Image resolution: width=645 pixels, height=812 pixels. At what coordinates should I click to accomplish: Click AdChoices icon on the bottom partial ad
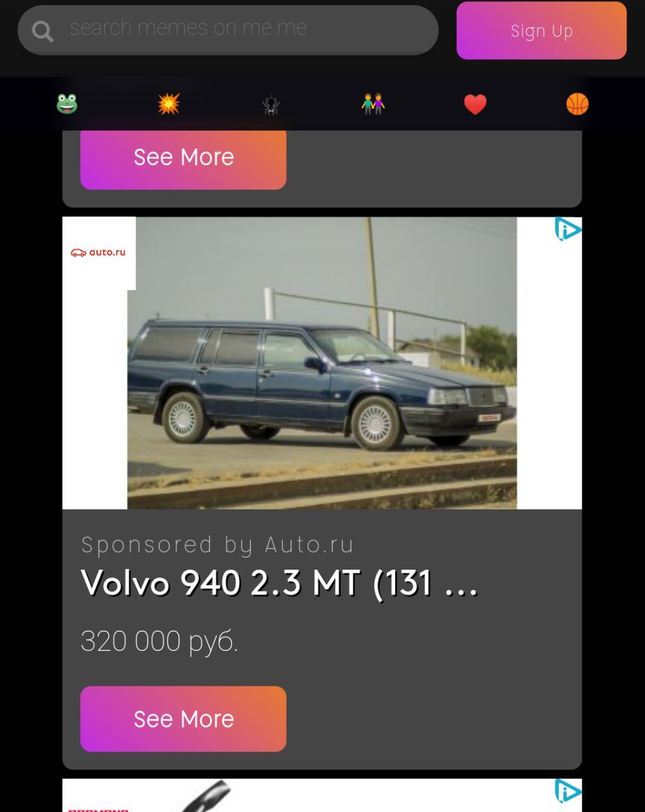coord(568,791)
